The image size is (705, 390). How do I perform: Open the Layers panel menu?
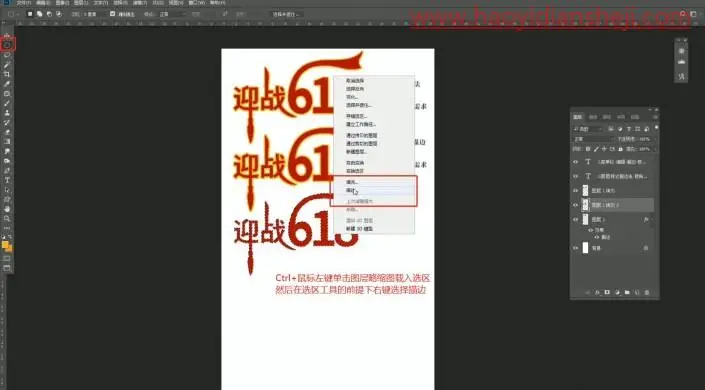tap(655, 117)
